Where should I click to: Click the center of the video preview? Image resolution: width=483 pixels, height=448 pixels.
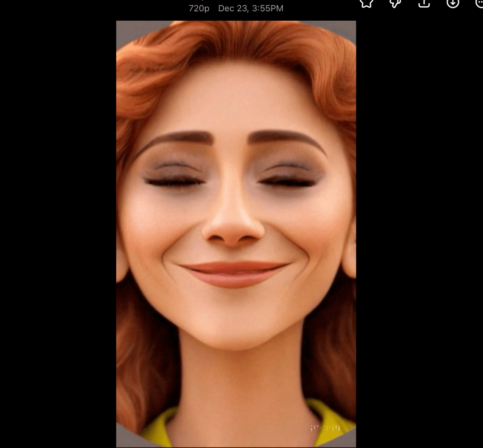[x=236, y=234]
